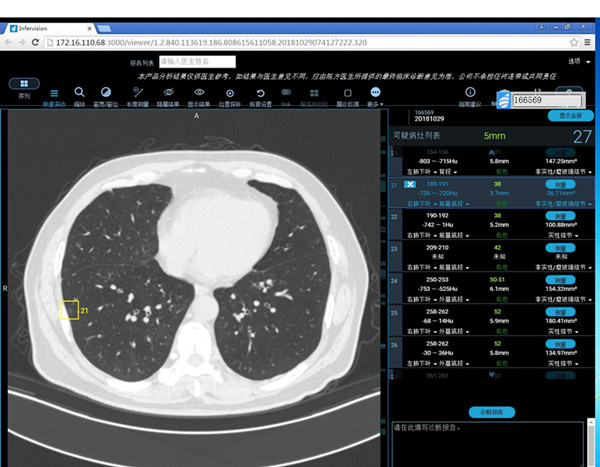Click the doctor name input field
This screenshot has height=467, width=600.
pyautogui.click(x=195, y=61)
